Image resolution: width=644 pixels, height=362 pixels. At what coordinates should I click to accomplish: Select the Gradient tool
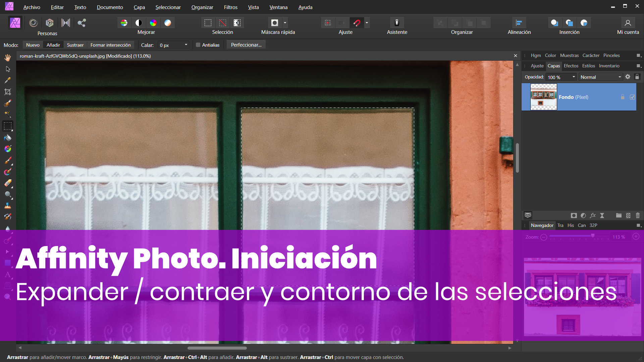click(8, 149)
